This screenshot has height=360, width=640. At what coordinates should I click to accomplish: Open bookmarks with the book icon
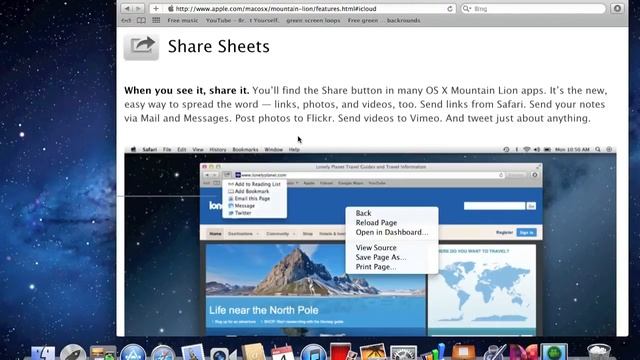pyautogui.click(x=141, y=20)
